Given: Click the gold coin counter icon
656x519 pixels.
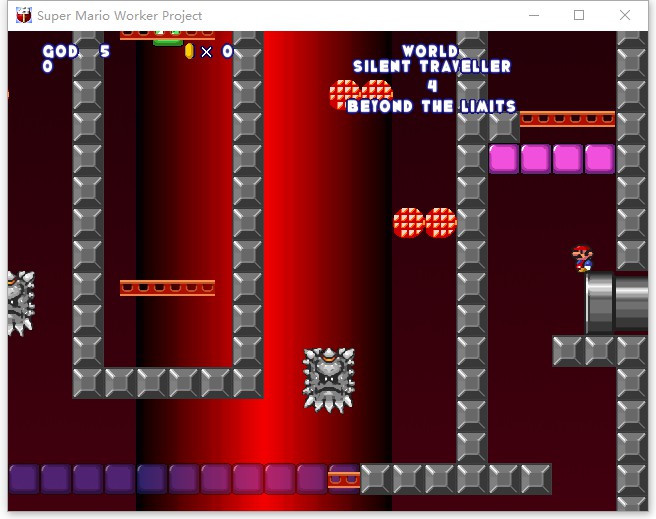Looking at the screenshot, I should coord(190,51).
